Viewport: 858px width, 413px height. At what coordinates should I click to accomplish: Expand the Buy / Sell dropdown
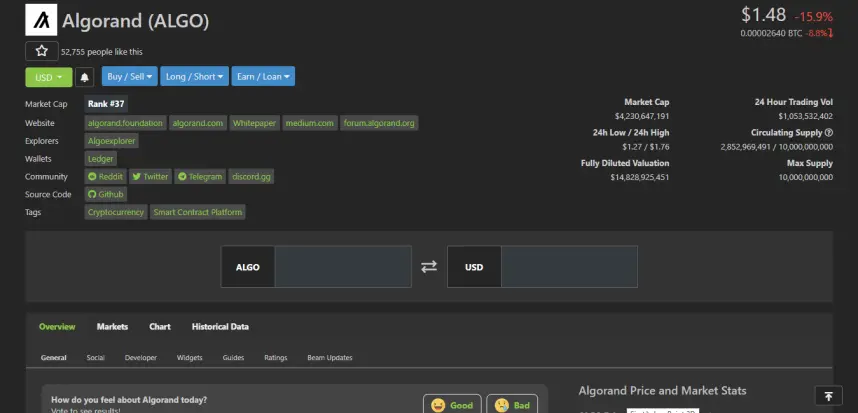(x=130, y=77)
